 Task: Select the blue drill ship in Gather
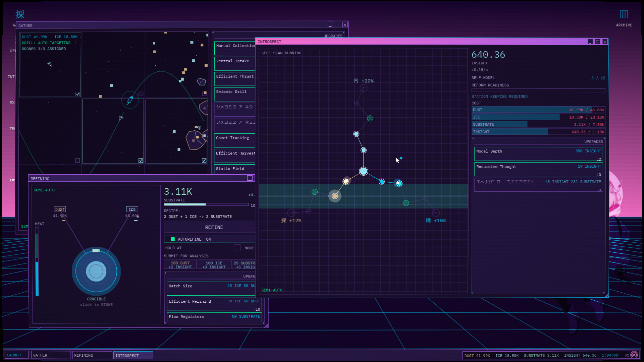pos(130,100)
